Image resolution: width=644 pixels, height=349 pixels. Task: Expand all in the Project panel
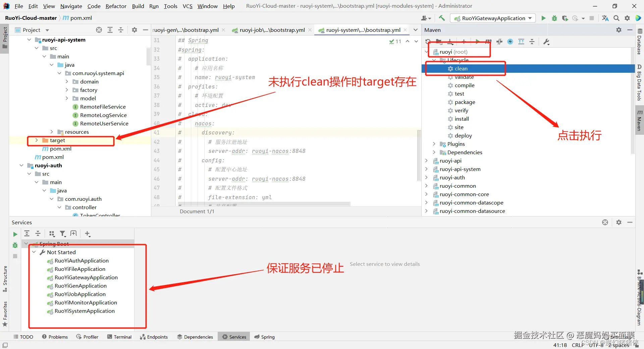110,30
